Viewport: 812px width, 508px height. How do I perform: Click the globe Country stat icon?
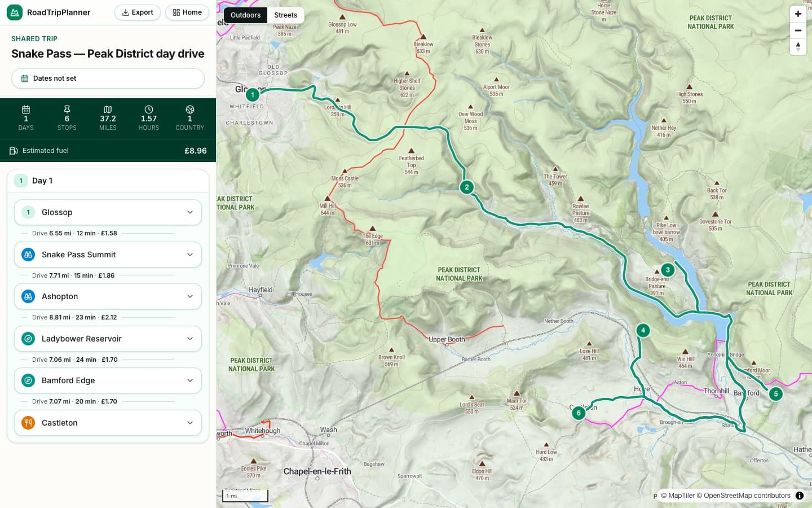[190, 110]
